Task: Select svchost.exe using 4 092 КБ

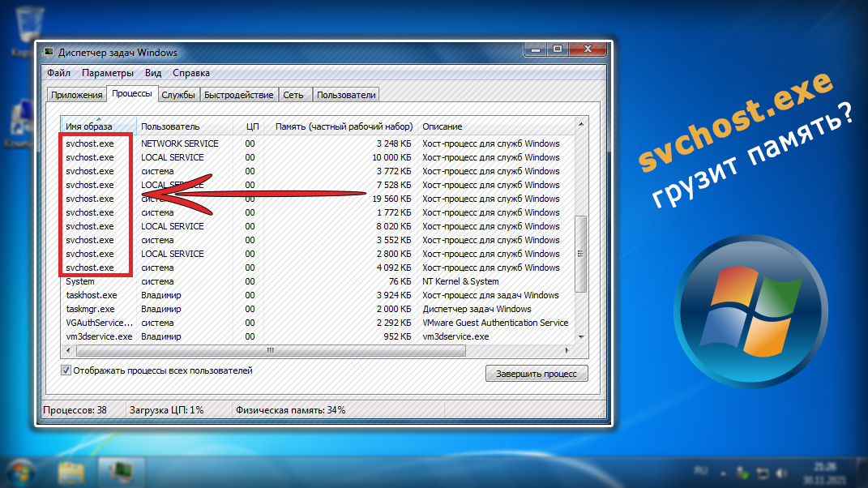Action: [x=317, y=268]
